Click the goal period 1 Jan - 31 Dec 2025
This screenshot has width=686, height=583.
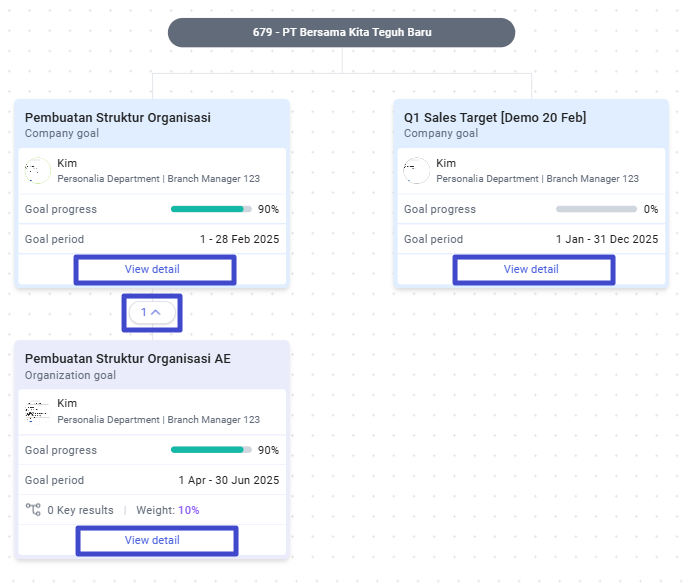tap(607, 239)
